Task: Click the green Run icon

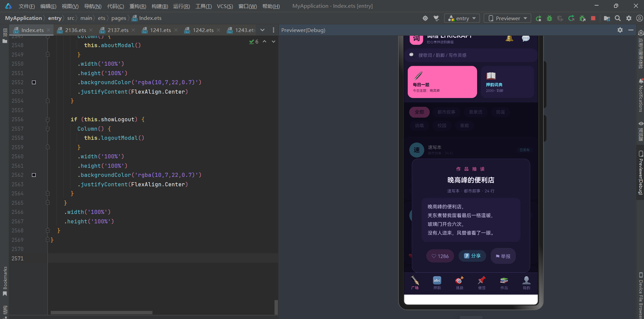Action: pos(538,18)
